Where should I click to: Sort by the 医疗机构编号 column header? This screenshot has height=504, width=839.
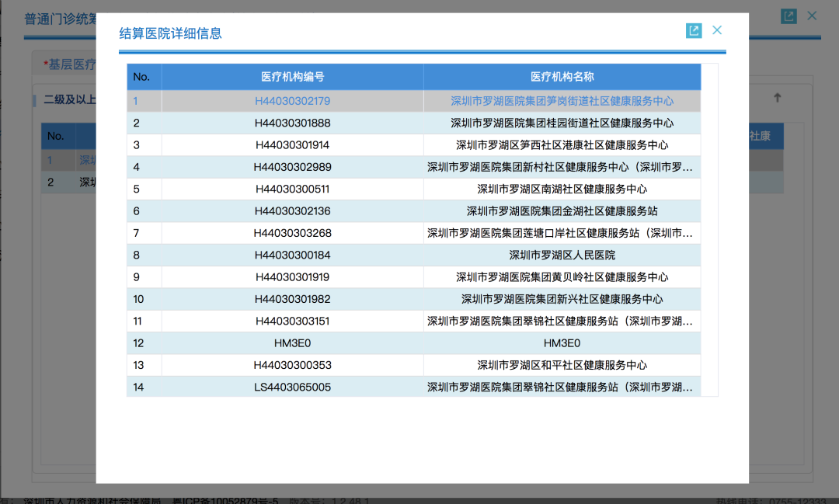(x=292, y=77)
